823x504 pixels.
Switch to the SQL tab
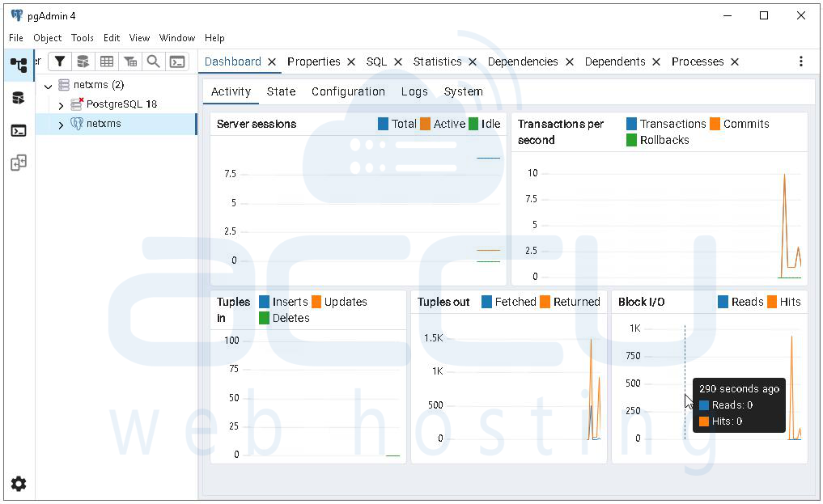pyautogui.click(x=376, y=61)
